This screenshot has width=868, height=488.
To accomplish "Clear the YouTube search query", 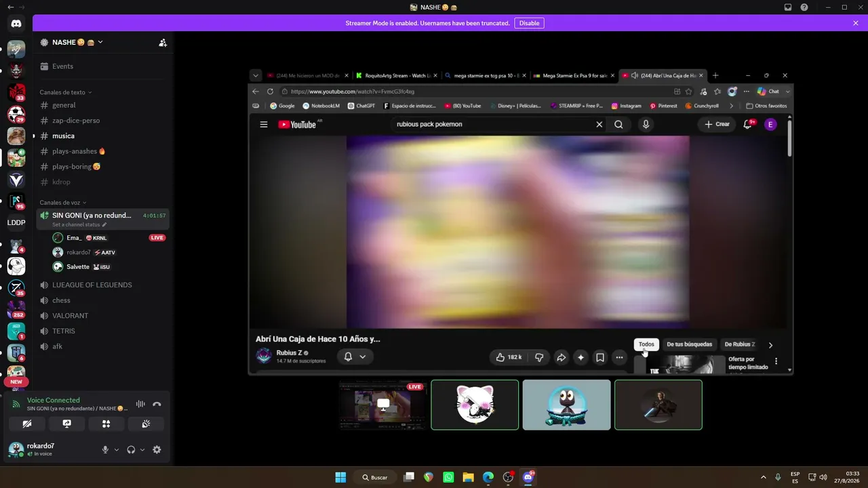I will [599, 124].
